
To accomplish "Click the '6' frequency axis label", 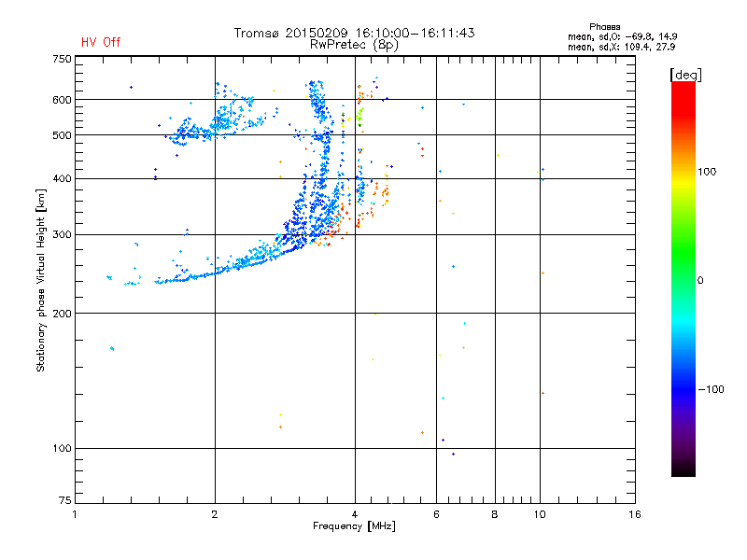I will point(436,515).
